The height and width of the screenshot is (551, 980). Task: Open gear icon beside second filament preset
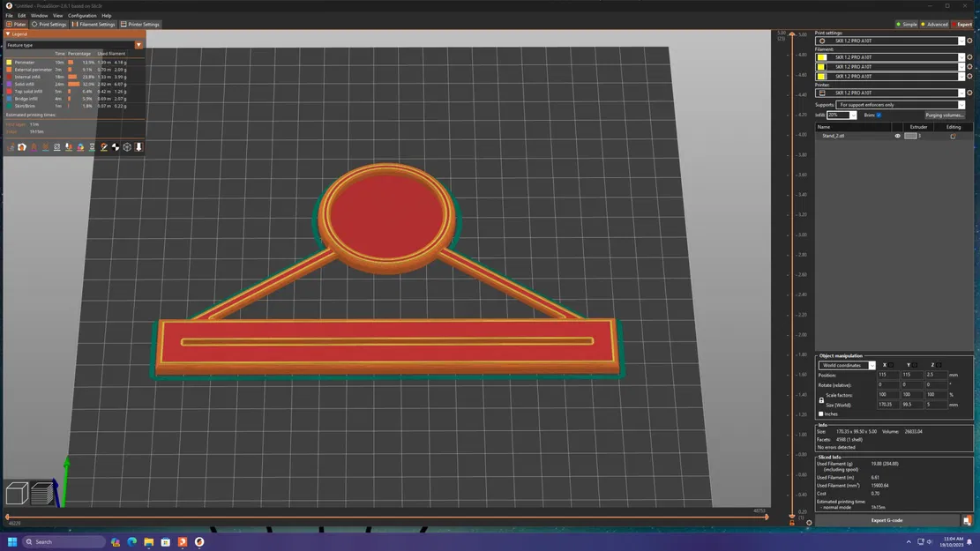pos(970,67)
